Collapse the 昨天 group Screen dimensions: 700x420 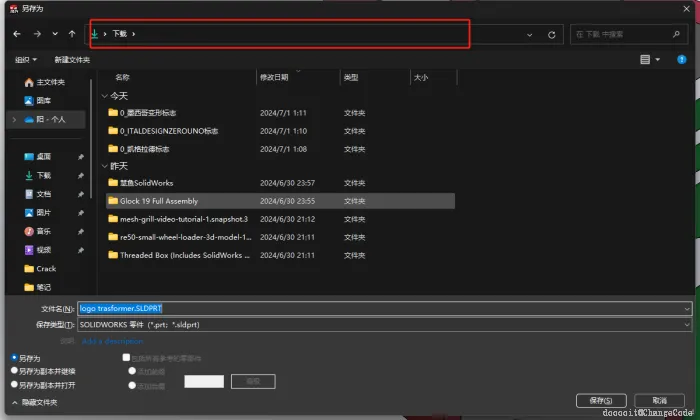coord(104,166)
